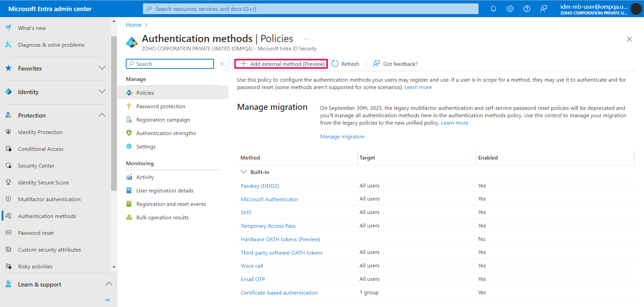The image size is (644, 307).
Task: Go to Conditional Access in sidebar
Action: point(41,149)
